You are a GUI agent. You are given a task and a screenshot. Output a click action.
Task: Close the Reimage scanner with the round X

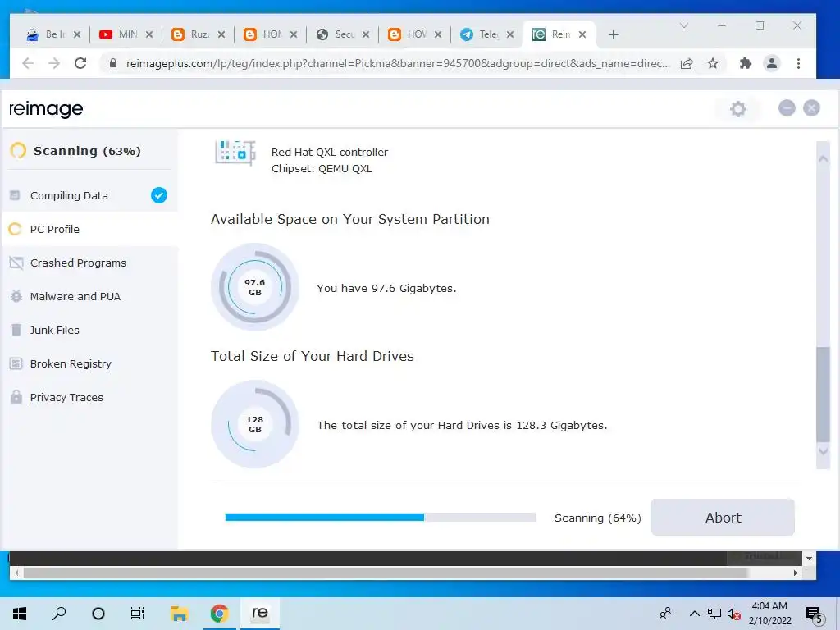click(811, 108)
